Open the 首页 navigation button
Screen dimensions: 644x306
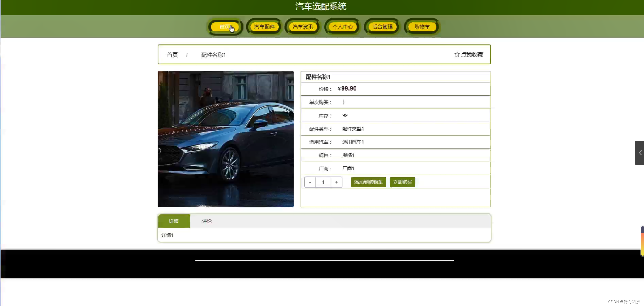point(225,27)
